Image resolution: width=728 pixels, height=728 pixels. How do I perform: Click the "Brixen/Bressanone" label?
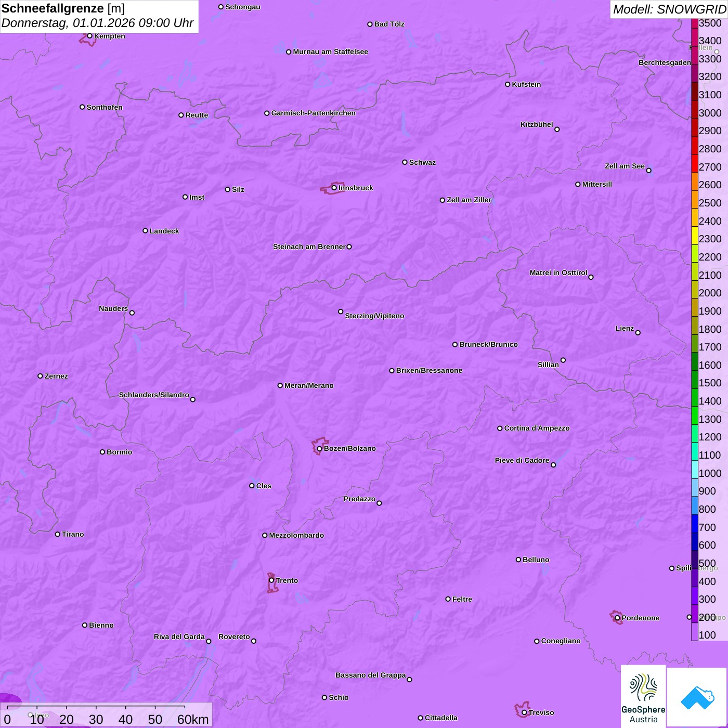429,370
